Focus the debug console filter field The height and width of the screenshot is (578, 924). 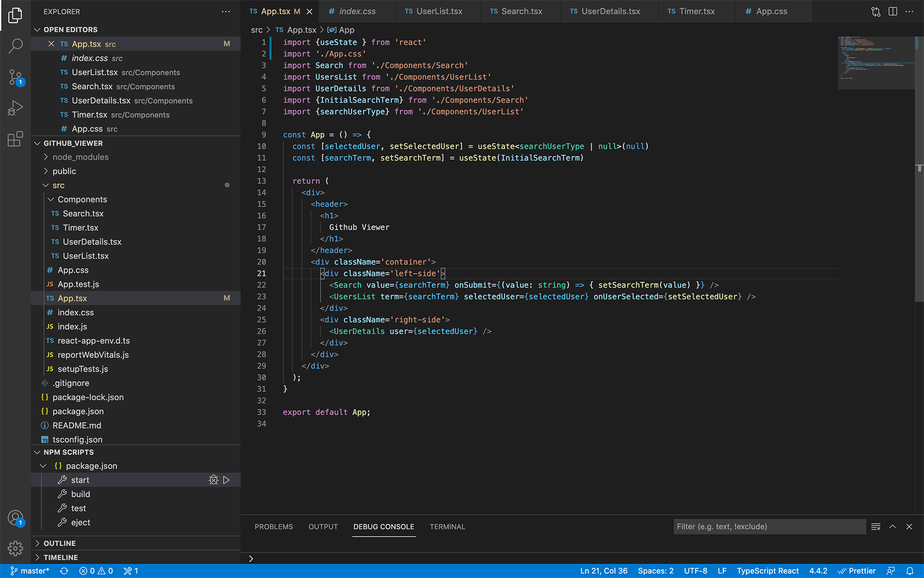769,527
